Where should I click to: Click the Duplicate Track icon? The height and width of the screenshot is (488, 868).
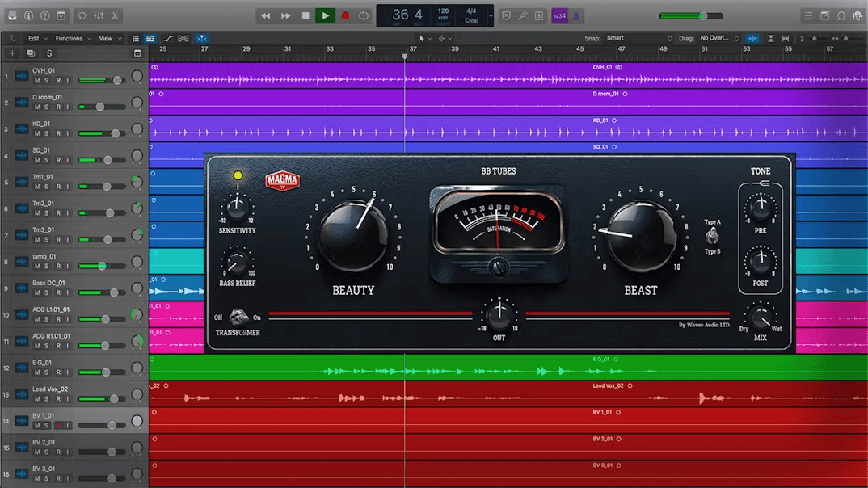(31, 53)
